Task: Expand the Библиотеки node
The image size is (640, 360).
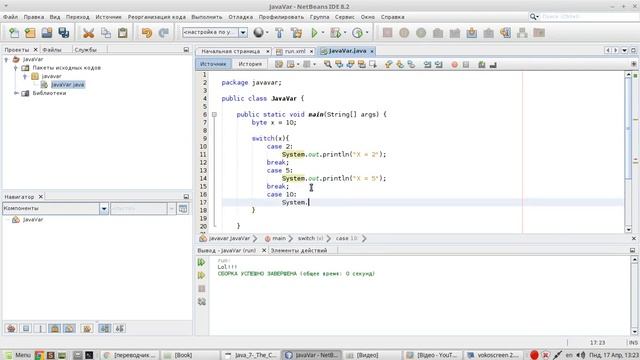Action: pos(16,93)
